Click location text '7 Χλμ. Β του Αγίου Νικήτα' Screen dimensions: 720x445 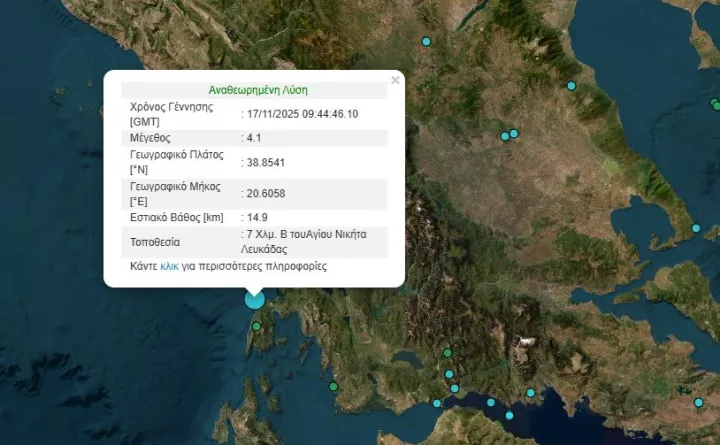(x=313, y=234)
